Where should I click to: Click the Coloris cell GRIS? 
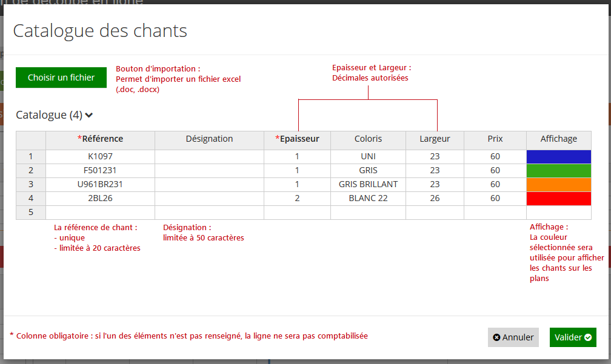(x=369, y=171)
